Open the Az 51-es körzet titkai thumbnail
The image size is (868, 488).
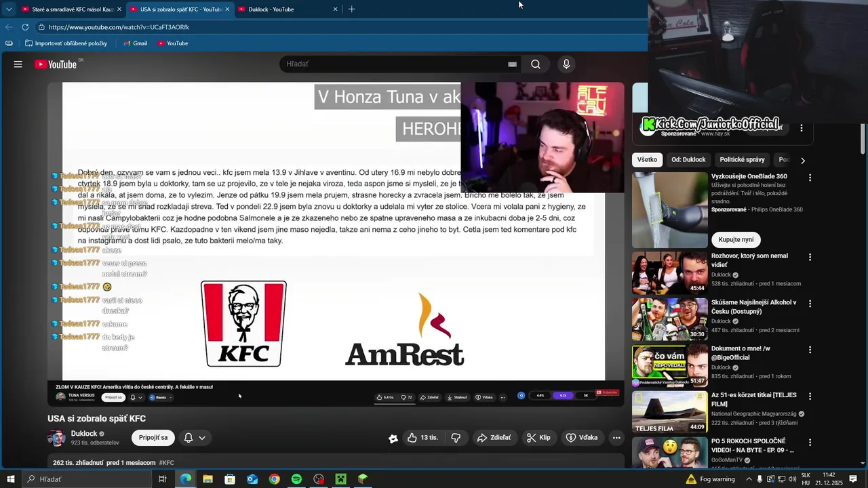tap(669, 412)
